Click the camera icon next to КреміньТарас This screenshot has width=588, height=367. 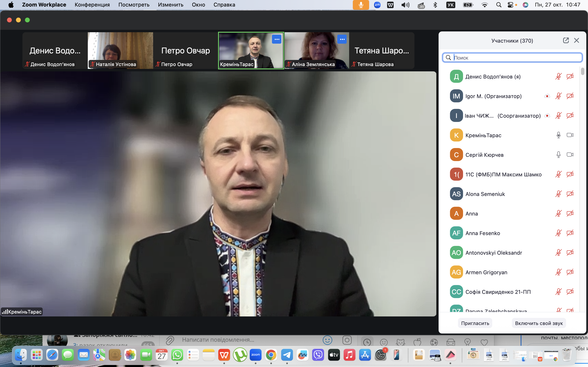570,135
